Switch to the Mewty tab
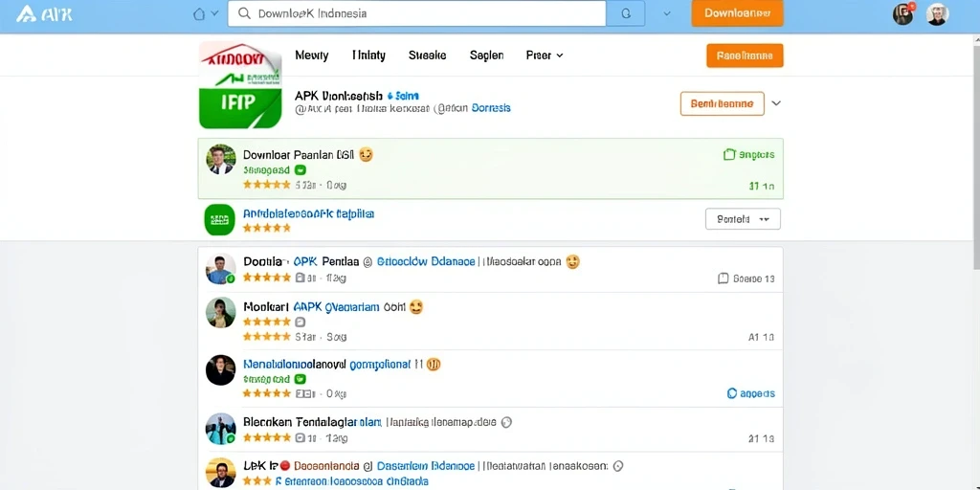980x490 pixels. pos(311,55)
